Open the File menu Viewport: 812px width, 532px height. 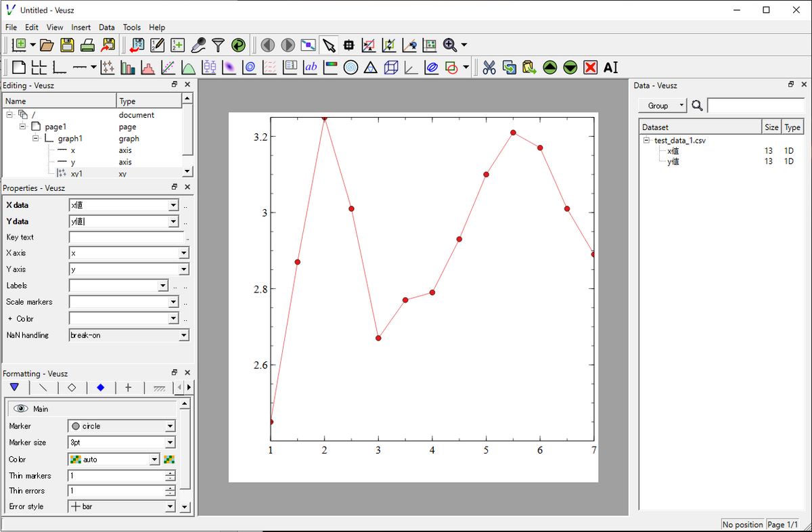(11, 27)
